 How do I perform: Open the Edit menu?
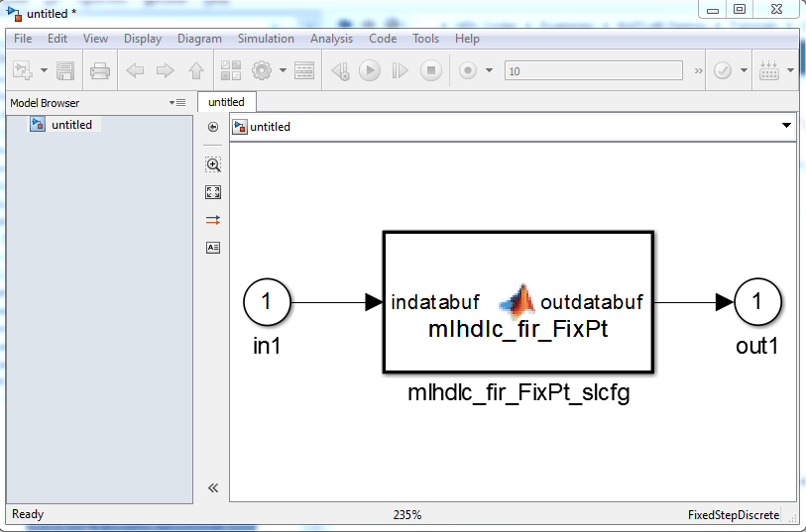tap(58, 39)
